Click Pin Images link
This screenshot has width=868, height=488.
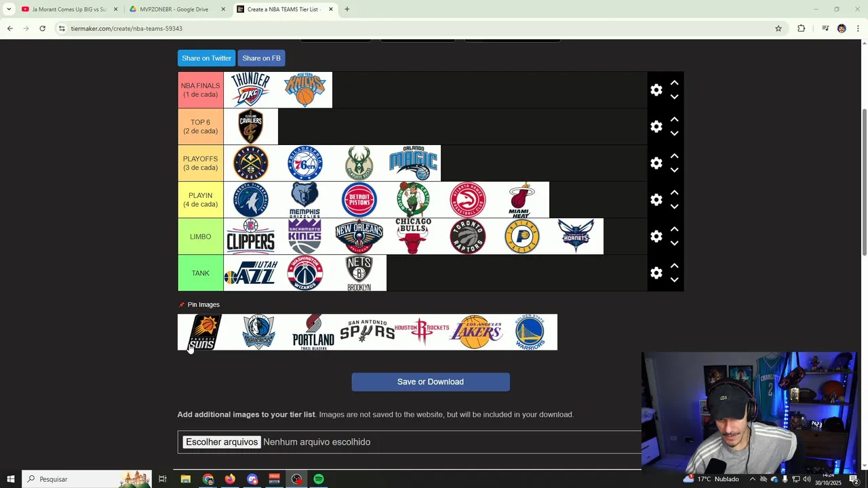click(203, 305)
